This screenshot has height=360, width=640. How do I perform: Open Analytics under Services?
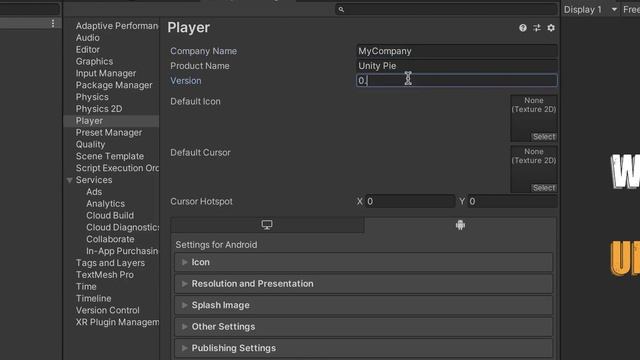point(105,204)
